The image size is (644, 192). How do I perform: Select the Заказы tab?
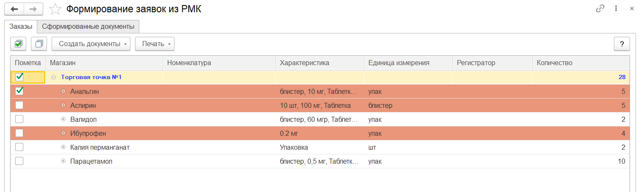21,26
